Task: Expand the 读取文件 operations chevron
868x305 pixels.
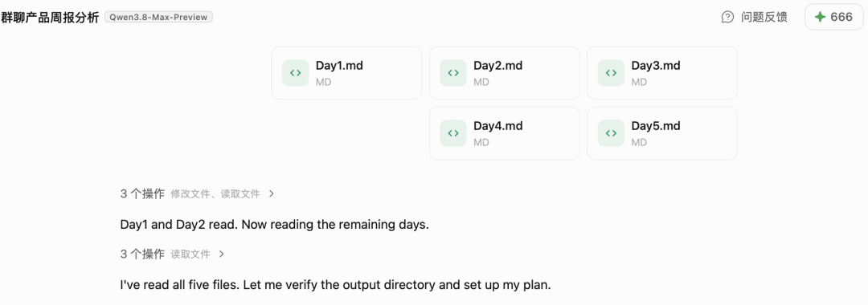Action: click(222, 254)
